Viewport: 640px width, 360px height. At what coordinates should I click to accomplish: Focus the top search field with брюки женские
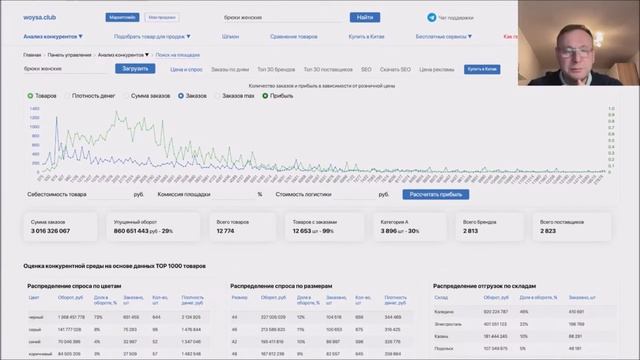pos(284,18)
